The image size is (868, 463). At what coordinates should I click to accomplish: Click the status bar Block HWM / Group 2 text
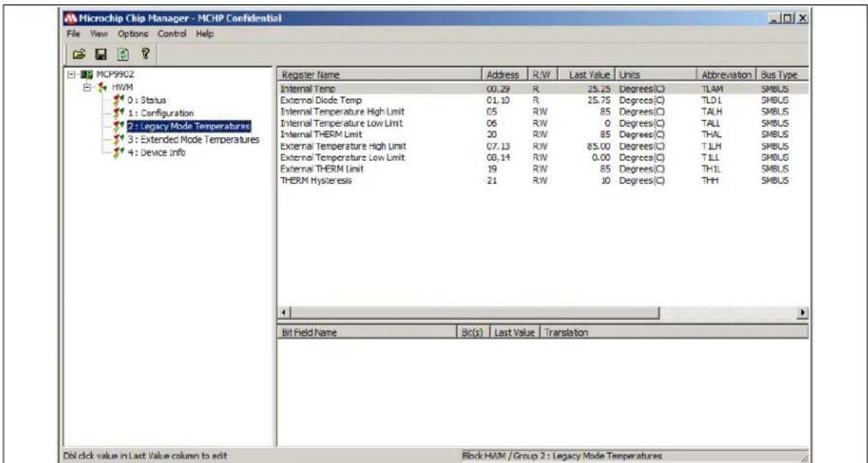pyautogui.click(x=562, y=456)
